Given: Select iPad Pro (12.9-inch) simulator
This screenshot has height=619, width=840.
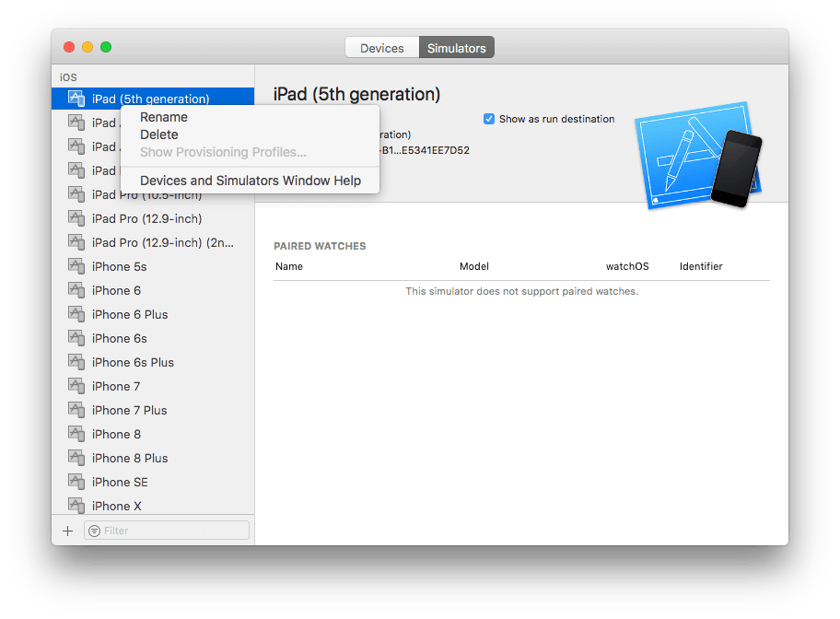Looking at the screenshot, I should click(x=153, y=218).
